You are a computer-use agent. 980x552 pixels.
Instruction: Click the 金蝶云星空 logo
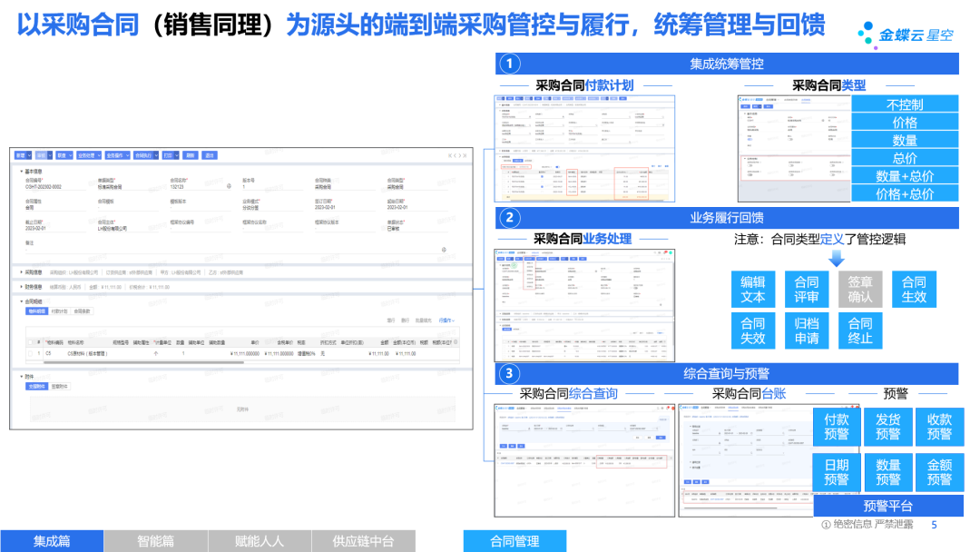(906, 34)
